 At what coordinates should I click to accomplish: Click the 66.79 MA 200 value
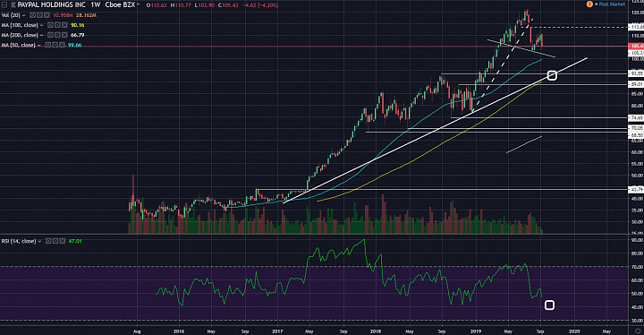pyautogui.click(x=77, y=35)
